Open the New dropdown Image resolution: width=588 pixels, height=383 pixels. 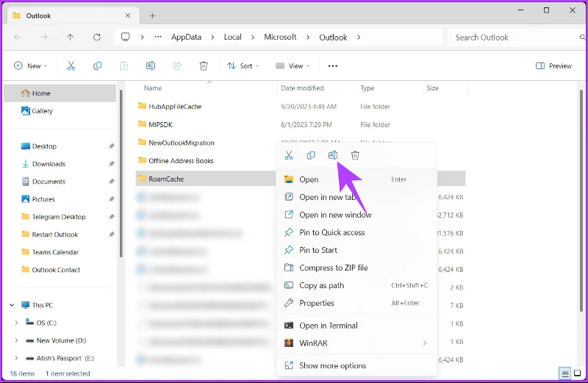(x=31, y=66)
